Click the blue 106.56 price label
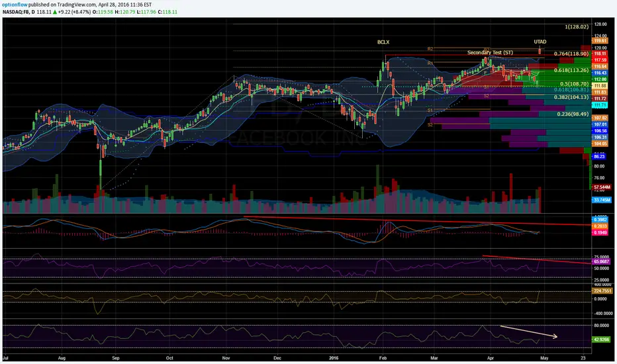The image size is (617, 364). tap(600, 130)
